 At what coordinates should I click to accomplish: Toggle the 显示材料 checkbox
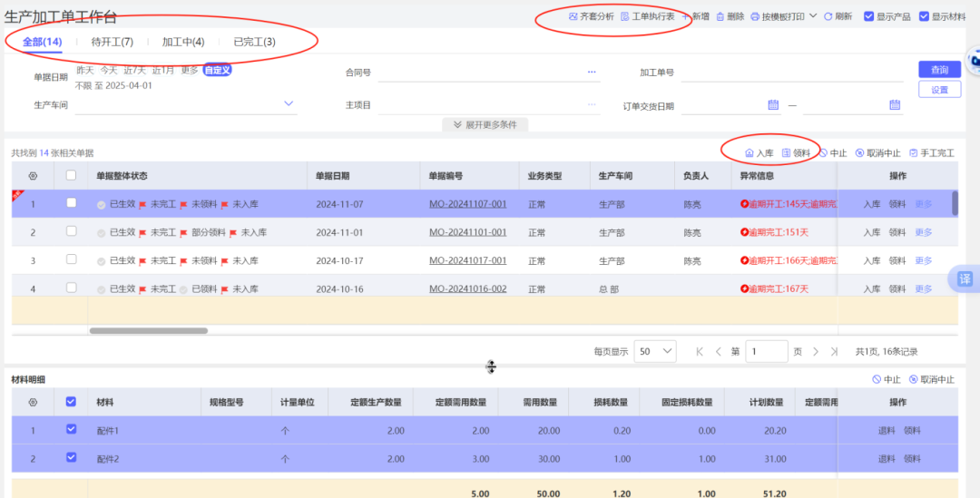point(924,16)
